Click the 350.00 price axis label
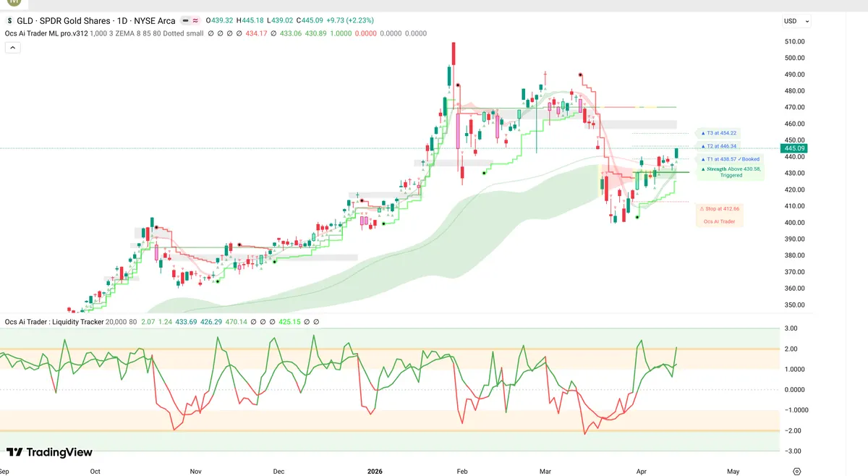 [795, 305]
